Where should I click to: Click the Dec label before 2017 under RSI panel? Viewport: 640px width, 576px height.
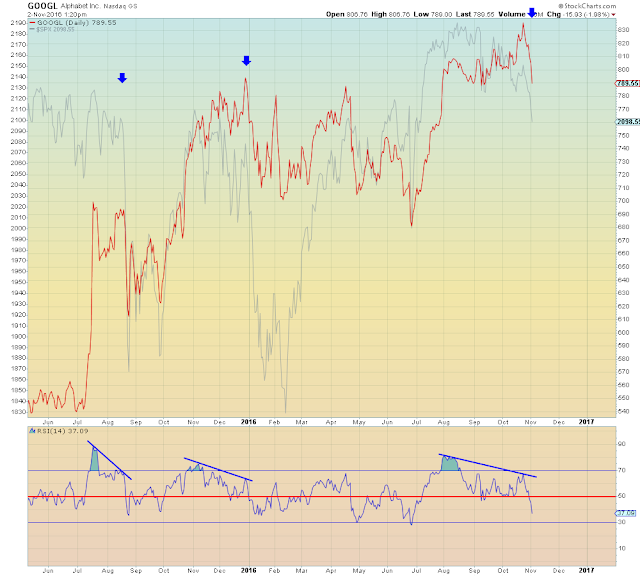(559, 570)
